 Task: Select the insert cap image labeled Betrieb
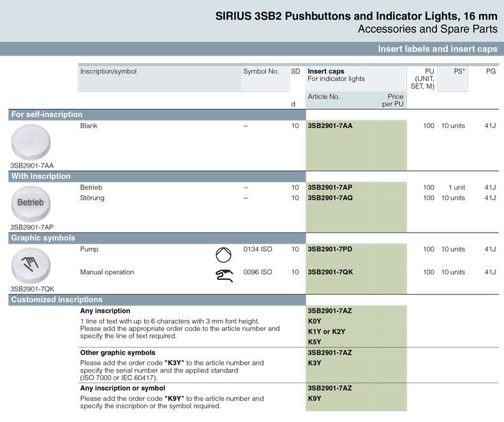(x=31, y=203)
